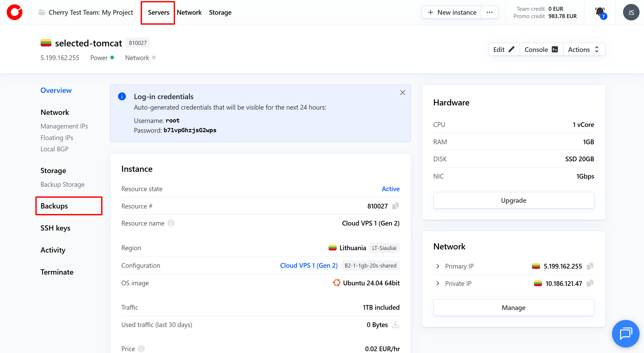Open Backups in the sidebar
The width and height of the screenshot is (644, 353).
(x=54, y=206)
